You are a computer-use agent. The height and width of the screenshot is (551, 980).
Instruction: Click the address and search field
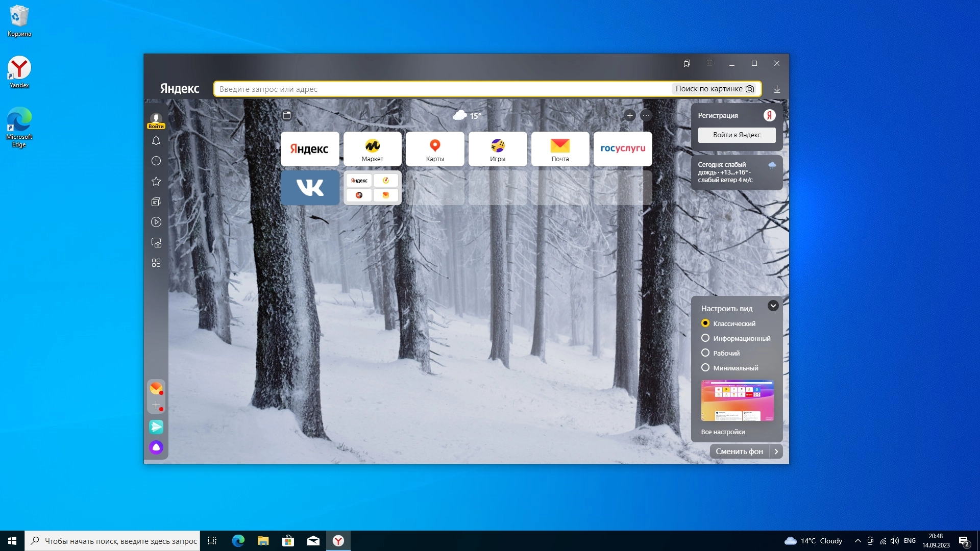(x=439, y=89)
